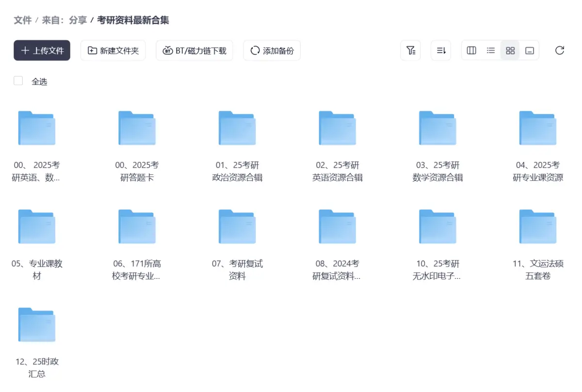This screenshot has height=392, width=582.
Task: Click the name text 08、2024考研复试资料…
Action: [338, 270]
